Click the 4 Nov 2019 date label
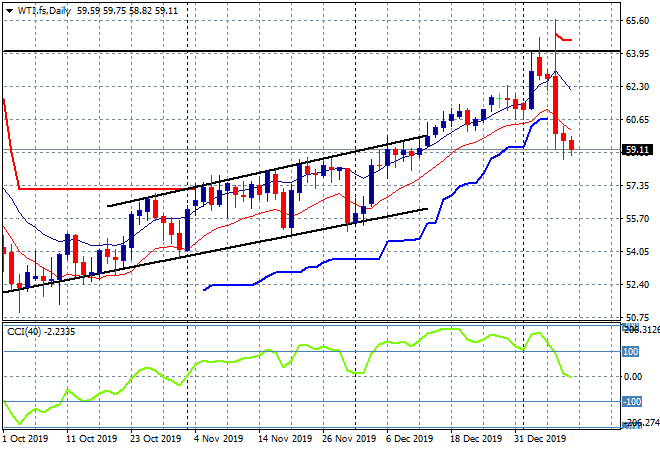Screen dimensions: 660x450 (x=218, y=439)
